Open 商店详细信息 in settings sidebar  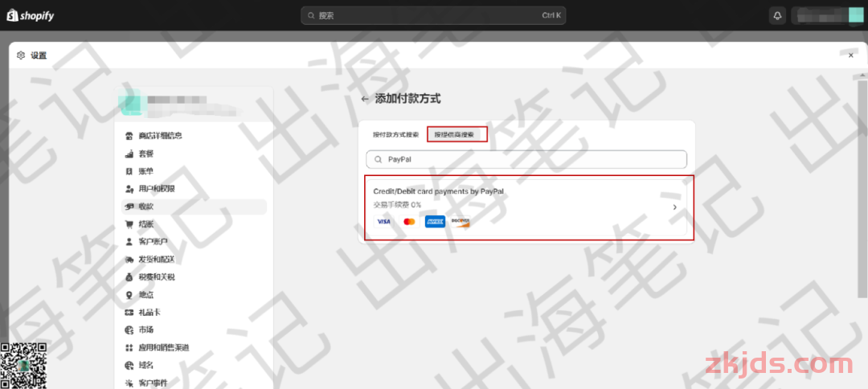tap(194, 136)
